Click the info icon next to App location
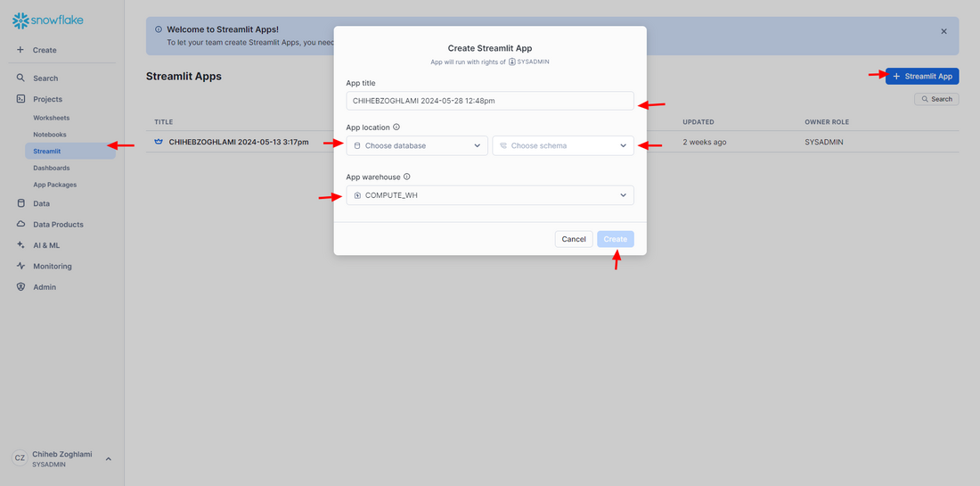Viewport: 980px width, 486px height. 396,127
